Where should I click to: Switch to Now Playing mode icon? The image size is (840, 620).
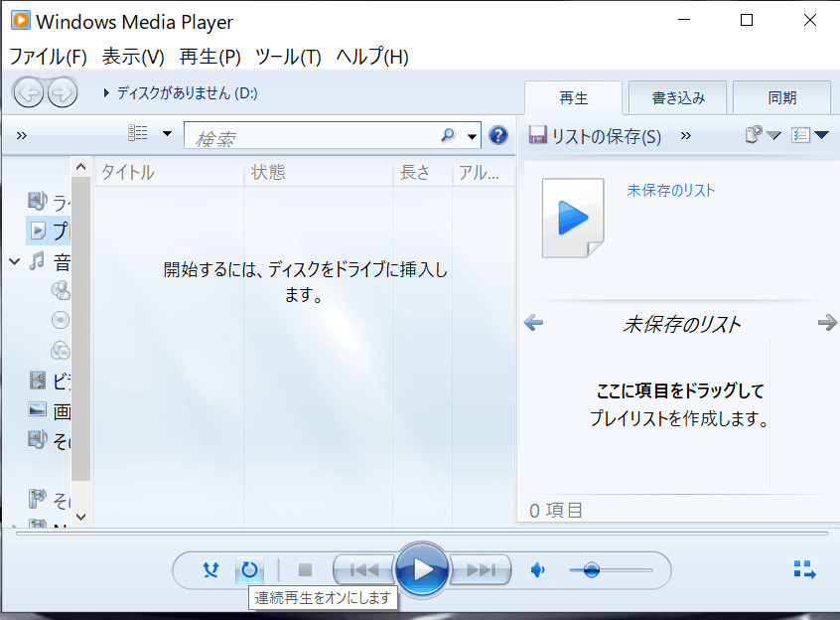click(x=804, y=569)
